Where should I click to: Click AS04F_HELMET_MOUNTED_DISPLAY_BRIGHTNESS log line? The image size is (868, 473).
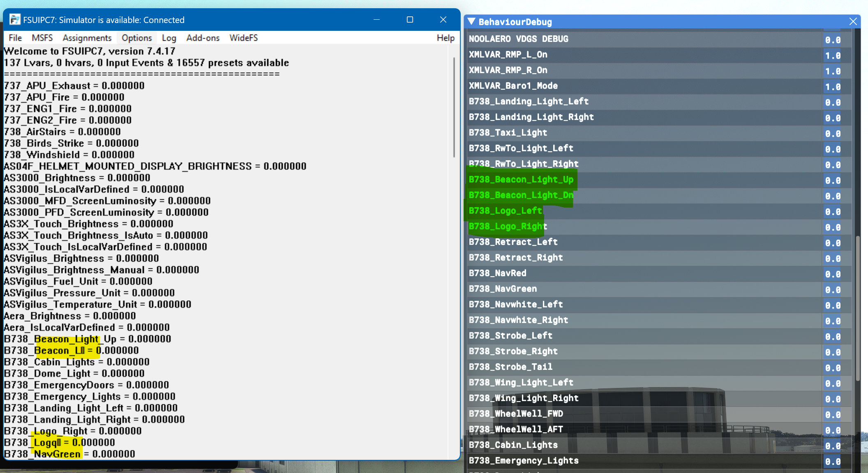(155, 166)
